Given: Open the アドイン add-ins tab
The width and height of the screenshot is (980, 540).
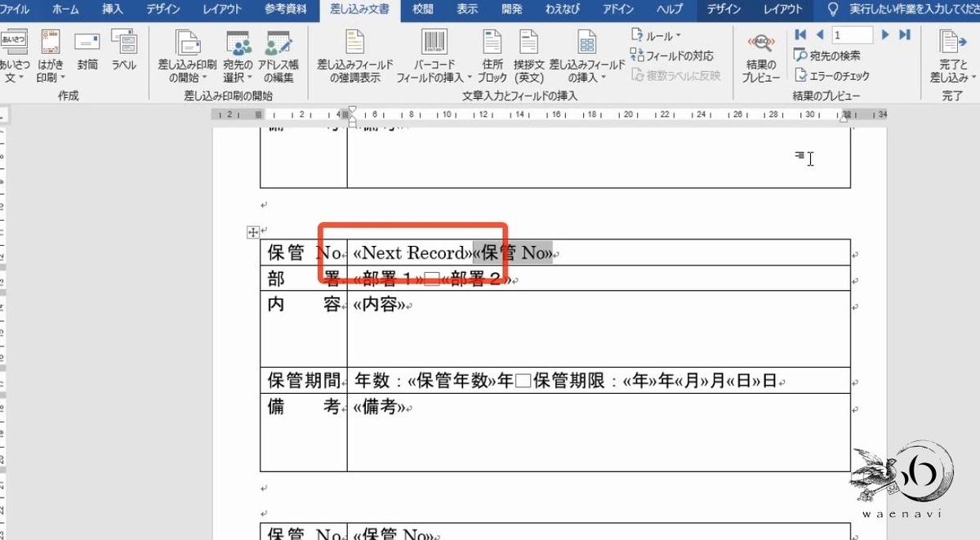Looking at the screenshot, I should [619, 10].
